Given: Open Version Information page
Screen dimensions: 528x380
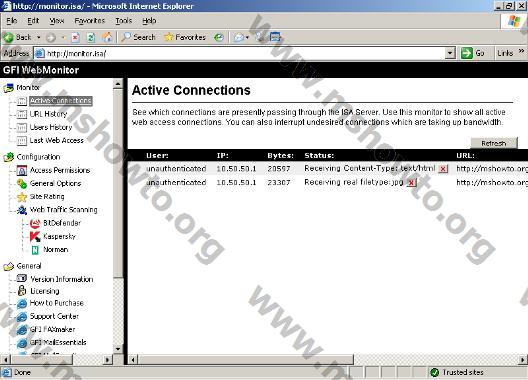Looking at the screenshot, I should 62,279.
